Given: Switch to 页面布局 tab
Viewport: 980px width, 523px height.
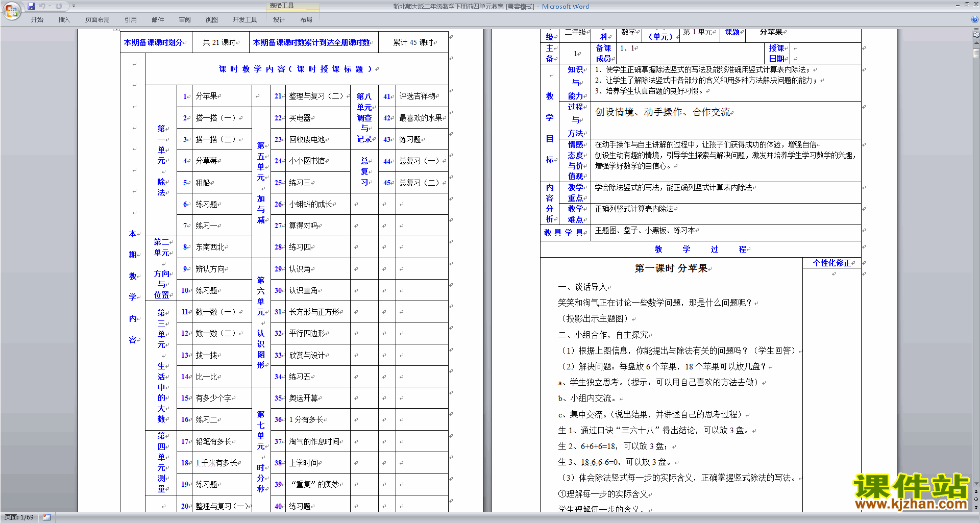Looking at the screenshot, I should pos(97,20).
